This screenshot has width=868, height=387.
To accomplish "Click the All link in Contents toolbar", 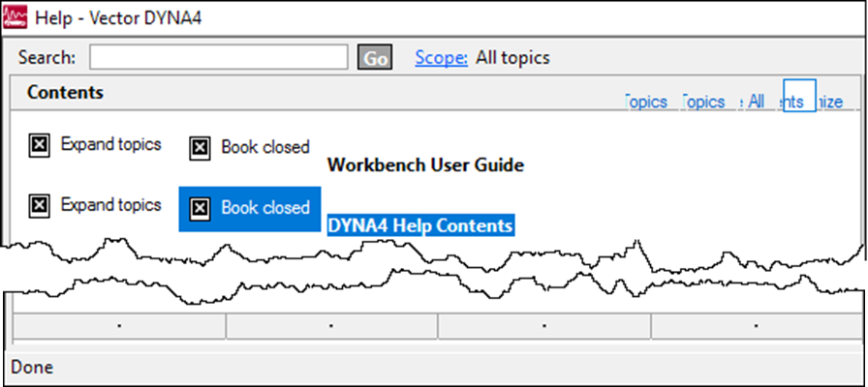I will click(756, 102).
